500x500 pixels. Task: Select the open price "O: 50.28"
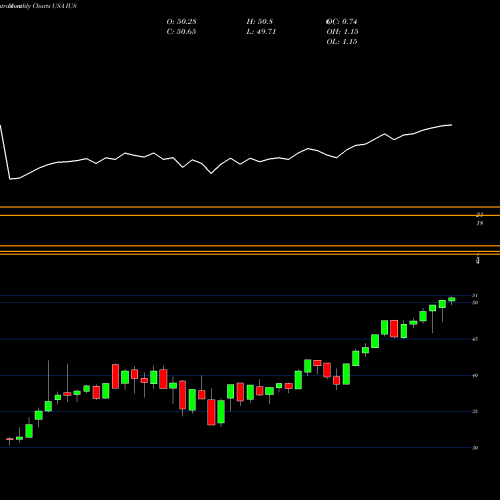181,22
